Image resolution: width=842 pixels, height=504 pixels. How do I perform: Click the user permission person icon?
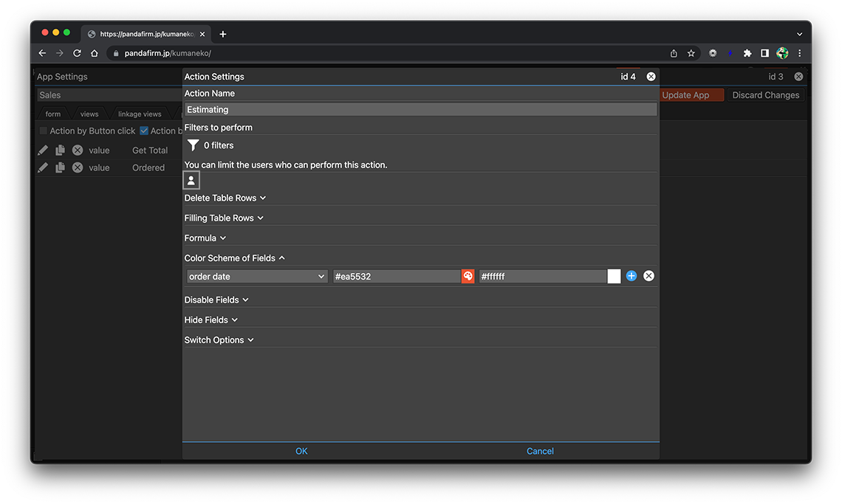tap(191, 180)
